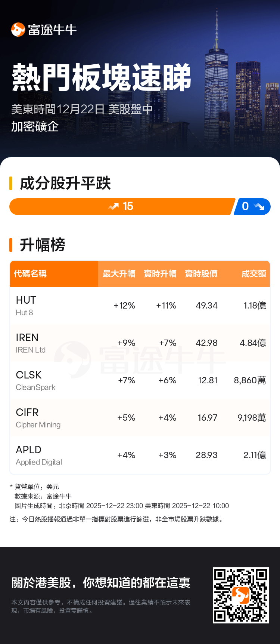Open the HUT Hut 8 stock row
This screenshot has height=644, width=280.
tap(140, 306)
